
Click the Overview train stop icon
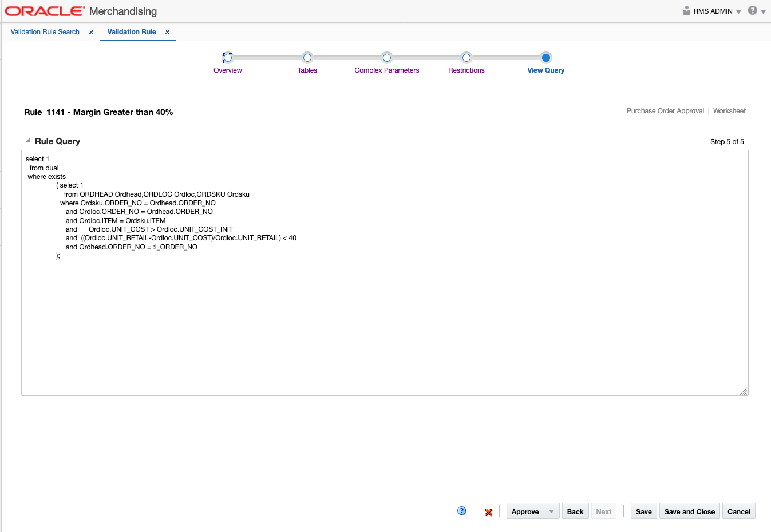click(x=227, y=57)
